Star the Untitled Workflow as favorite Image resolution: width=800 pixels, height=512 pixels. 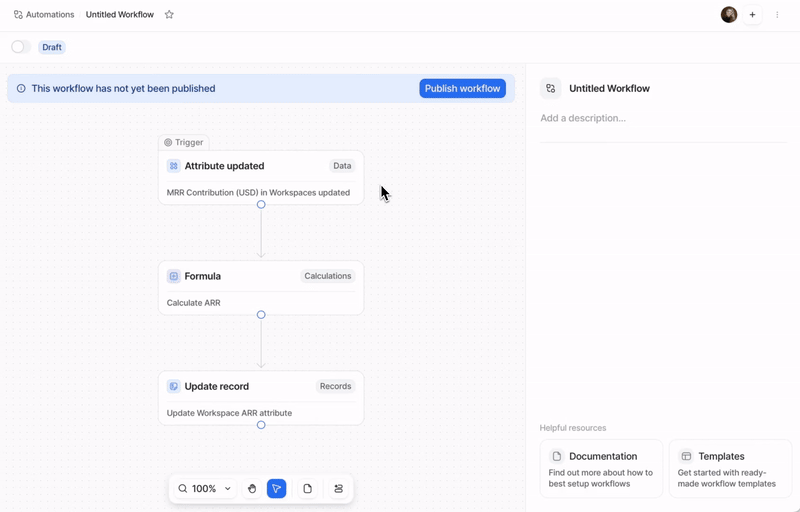[169, 15]
